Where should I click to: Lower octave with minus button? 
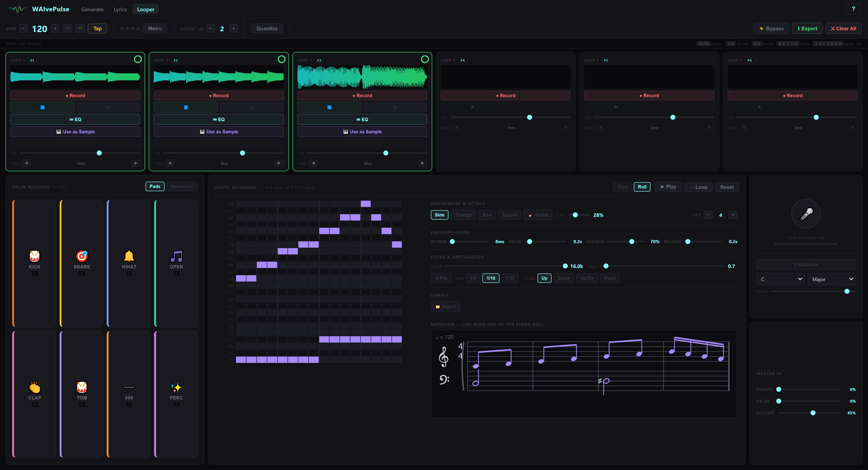708,215
